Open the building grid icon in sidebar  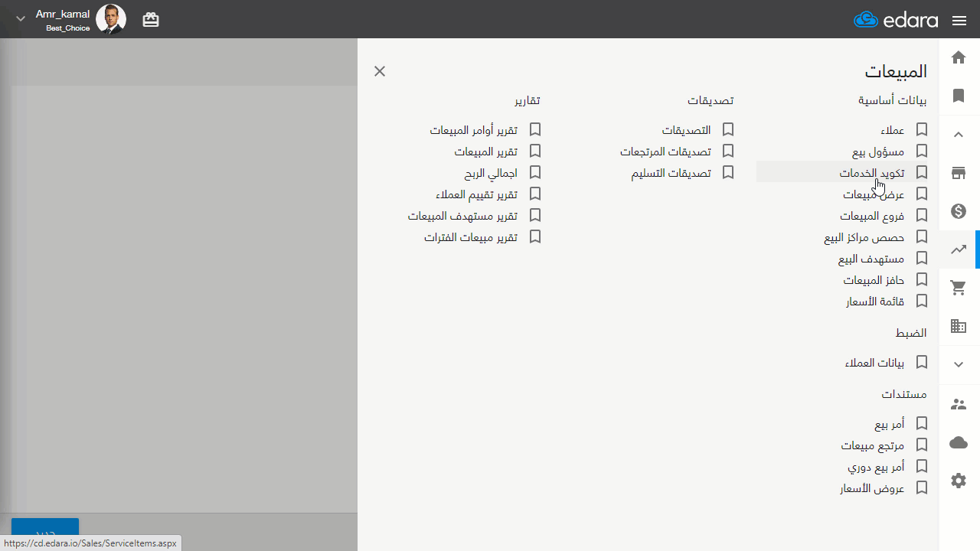pyautogui.click(x=959, y=327)
